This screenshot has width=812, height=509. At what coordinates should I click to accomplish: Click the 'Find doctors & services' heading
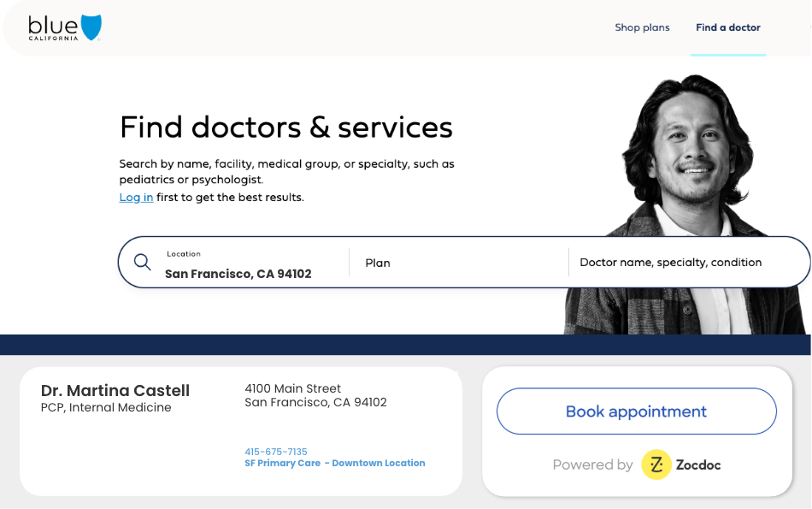(286, 127)
